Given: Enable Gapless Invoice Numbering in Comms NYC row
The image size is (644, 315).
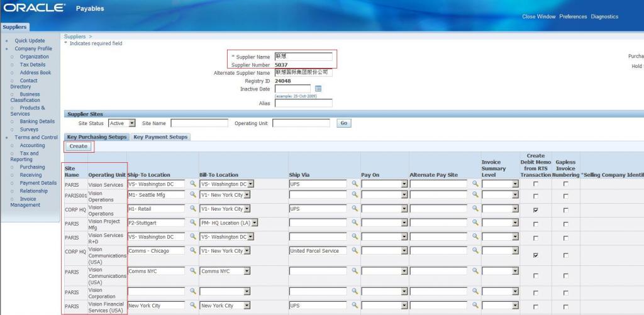Looking at the screenshot, I should [566, 276].
